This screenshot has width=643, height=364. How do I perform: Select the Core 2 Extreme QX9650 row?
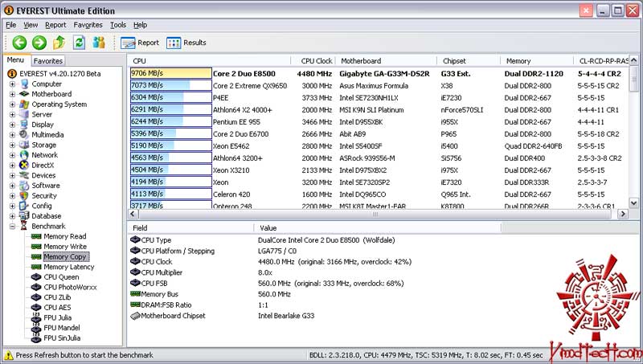pyautogui.click(x=379, y=86)
